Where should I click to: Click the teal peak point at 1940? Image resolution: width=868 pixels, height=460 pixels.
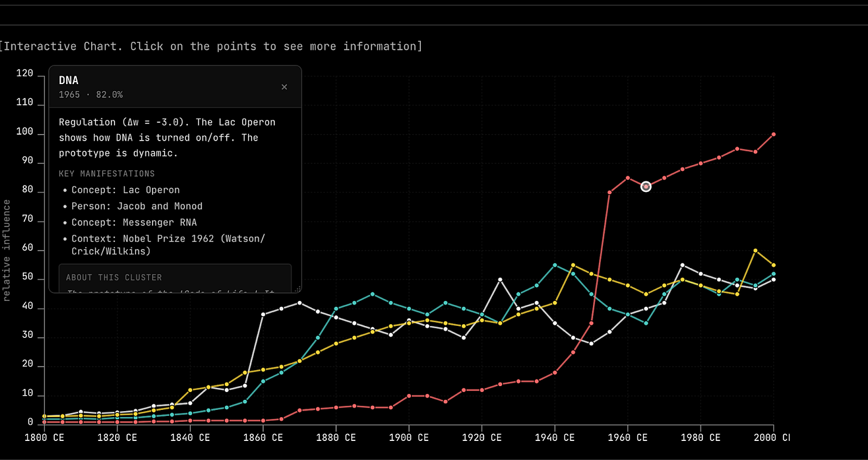[554, 265]
